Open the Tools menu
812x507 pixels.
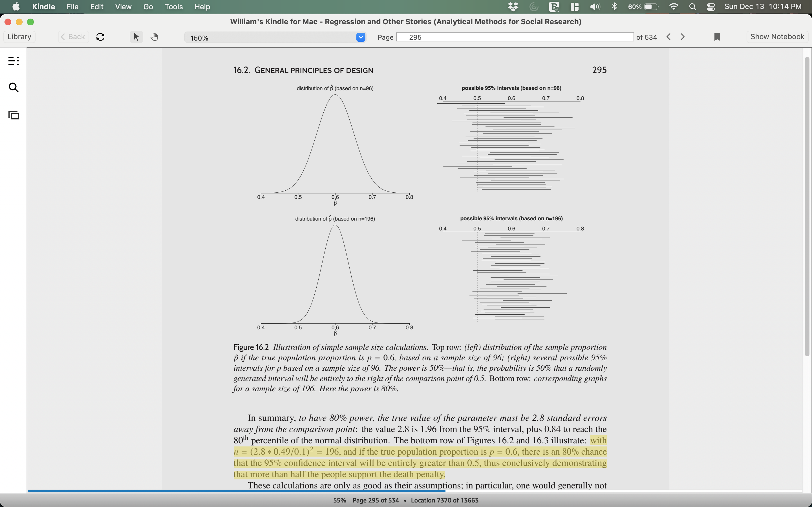173,7
